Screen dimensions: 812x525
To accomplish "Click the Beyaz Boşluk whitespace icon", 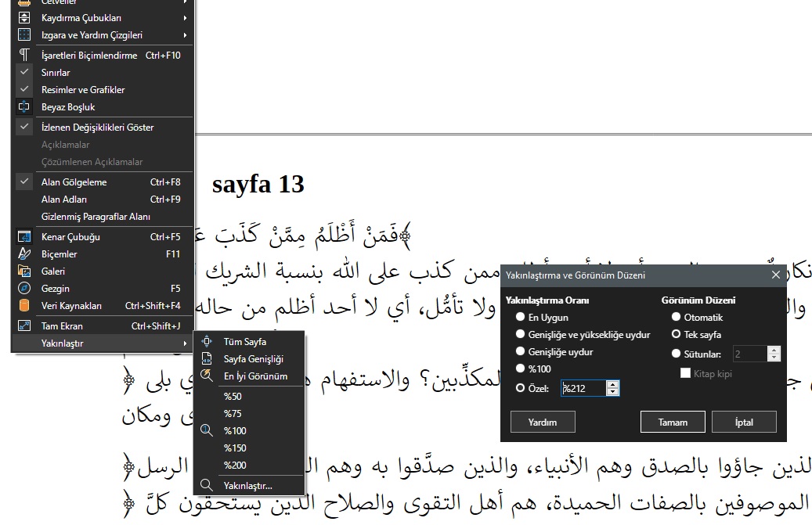I will coord(23,106).
